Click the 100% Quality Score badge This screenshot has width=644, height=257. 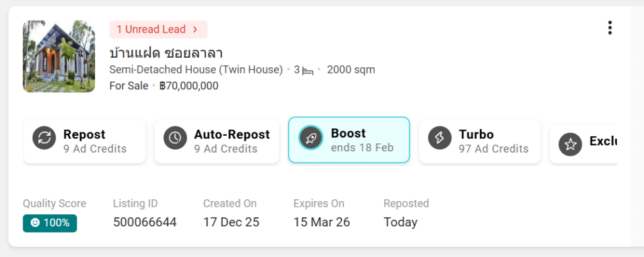tap(50, 223)
